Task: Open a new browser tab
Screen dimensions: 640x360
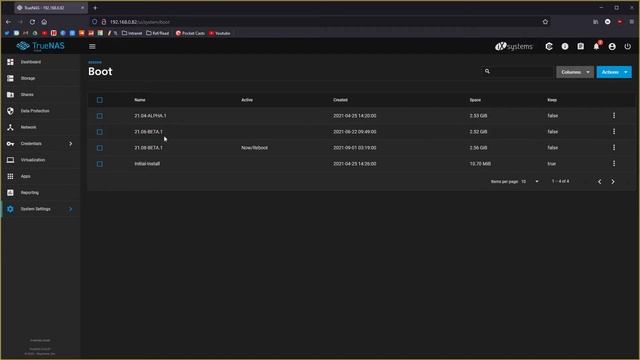Action: point(95,8)
